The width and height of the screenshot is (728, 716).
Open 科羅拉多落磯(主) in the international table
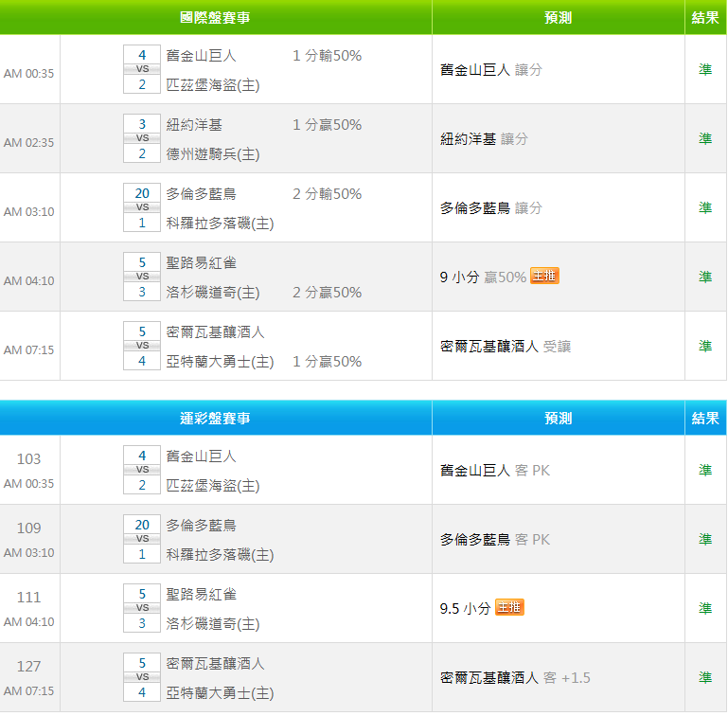point(220,223)
